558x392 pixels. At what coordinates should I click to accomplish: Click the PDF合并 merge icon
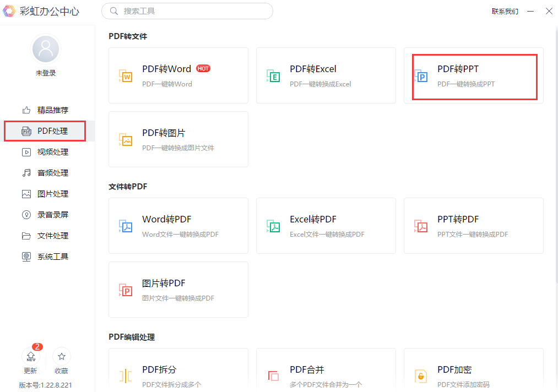[273, 375]
